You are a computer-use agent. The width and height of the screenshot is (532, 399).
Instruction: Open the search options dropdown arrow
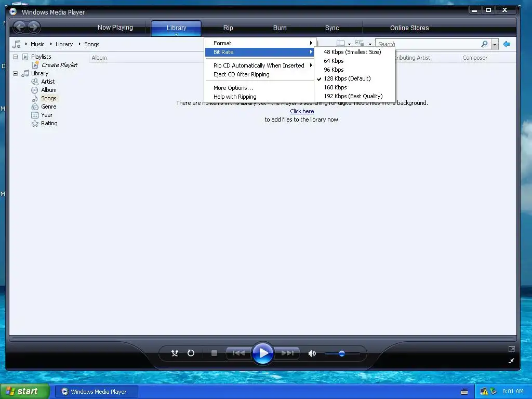495,45
